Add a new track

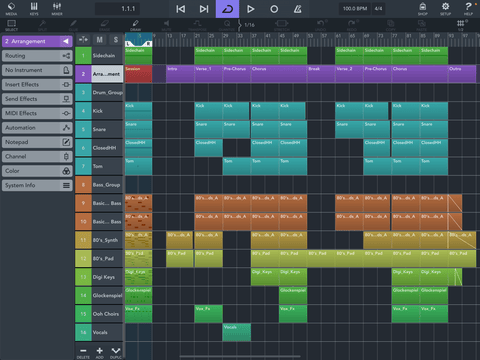[99, 352]
